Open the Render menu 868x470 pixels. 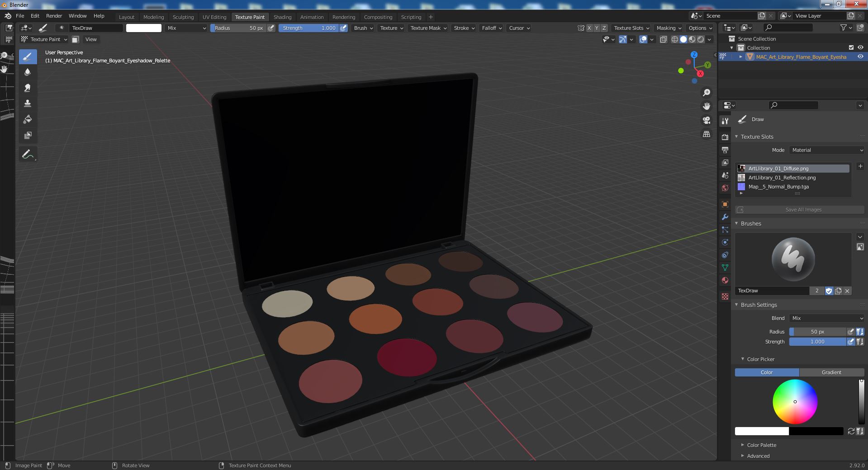(54, 16)
